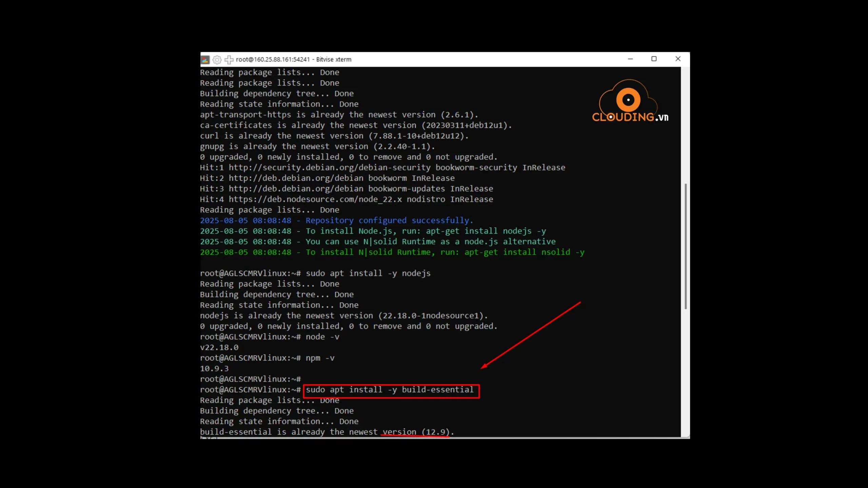
Task: Click the 'Hit:2 http://deb.debian.org/debian bookworm InRelease' line
Action: click(x=327, y=178)
